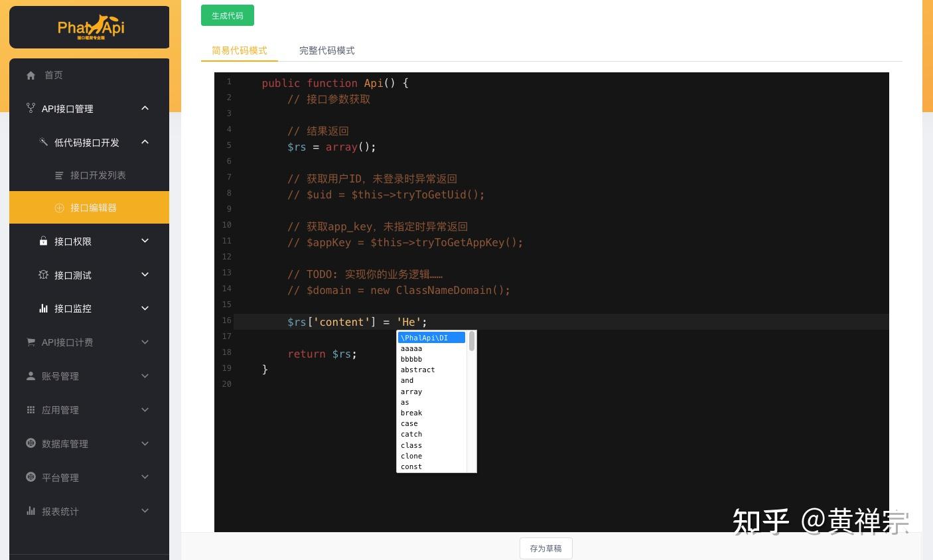Viewport: 933px width, 560px height.
Task: Click the 接口测试 settings icon
Action: pyautogui.click(x=44, y=275)
